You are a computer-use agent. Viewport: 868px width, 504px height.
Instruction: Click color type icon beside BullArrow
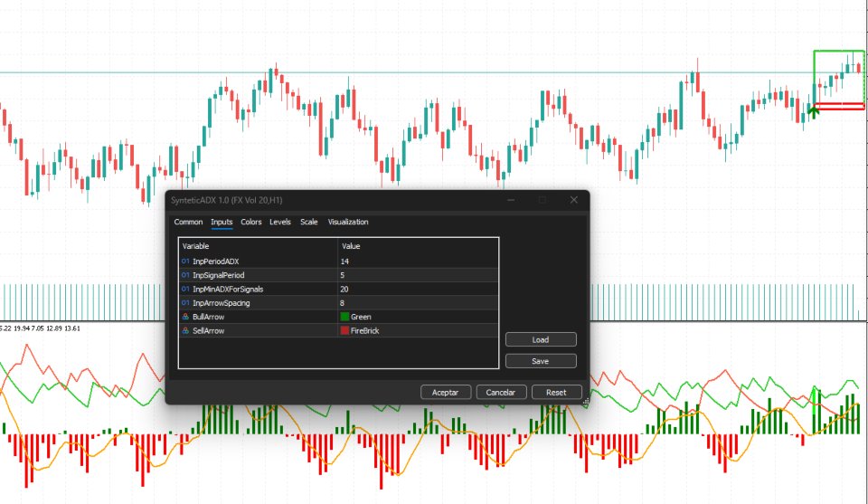(x=185, y=317)
